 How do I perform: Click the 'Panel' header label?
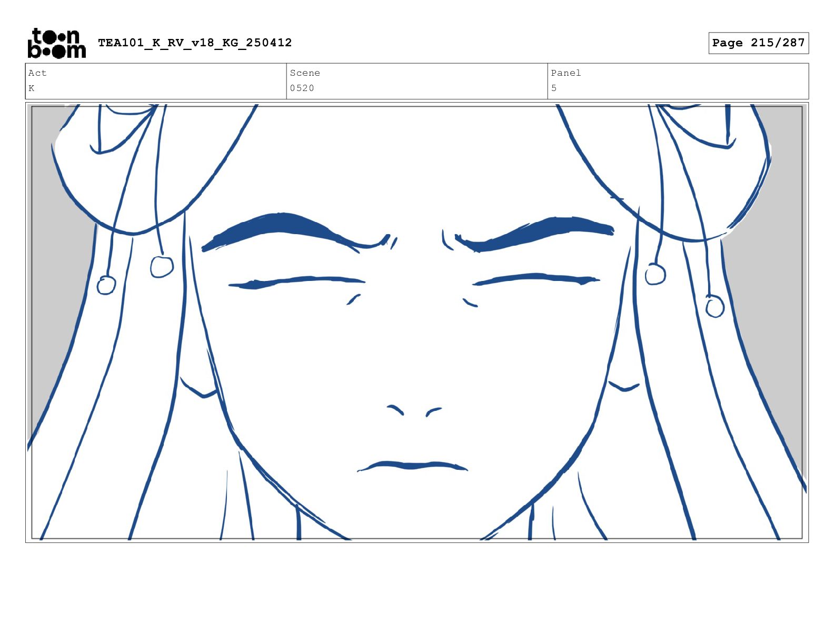pyautogui.click(x=566, y=73)
